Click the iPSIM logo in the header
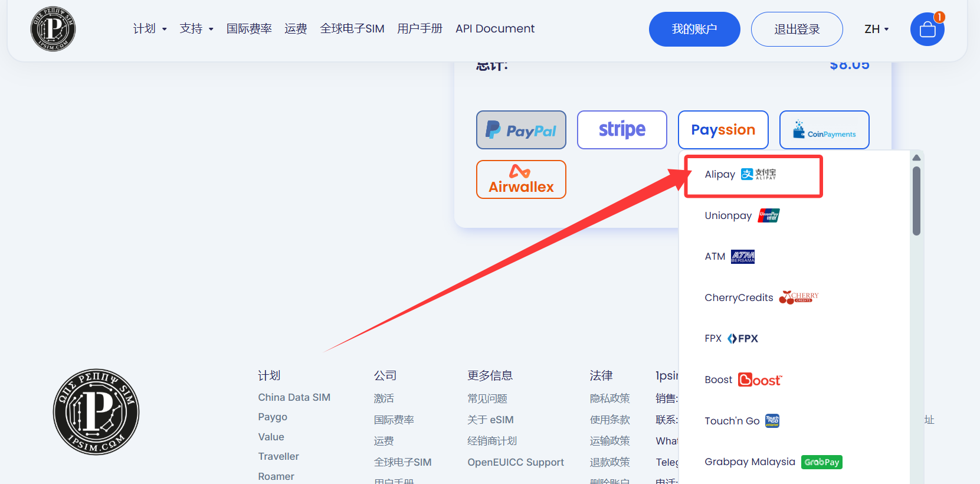Viewport: 980px width, 484px height. click(x=53, y=29)
